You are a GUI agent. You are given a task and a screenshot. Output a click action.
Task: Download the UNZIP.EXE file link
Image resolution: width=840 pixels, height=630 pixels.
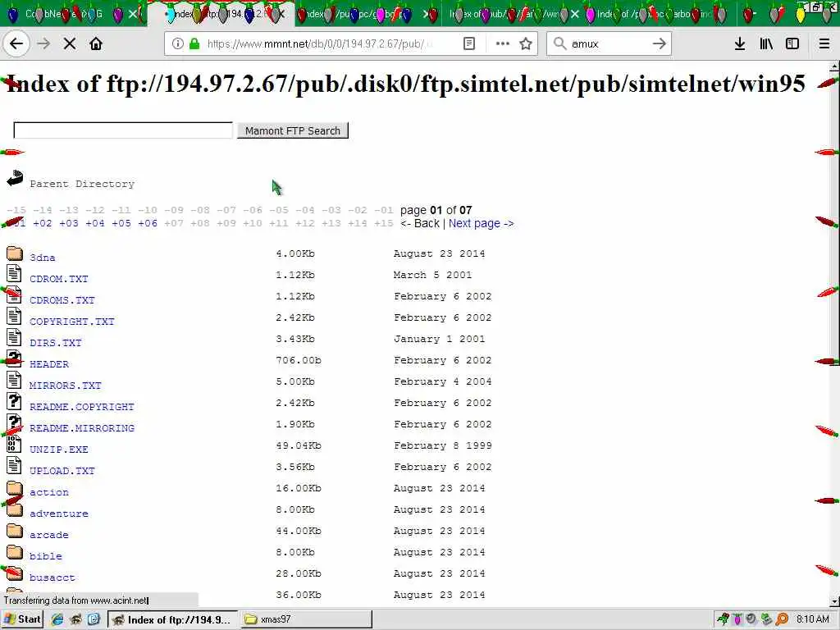[x=59, y=450]
